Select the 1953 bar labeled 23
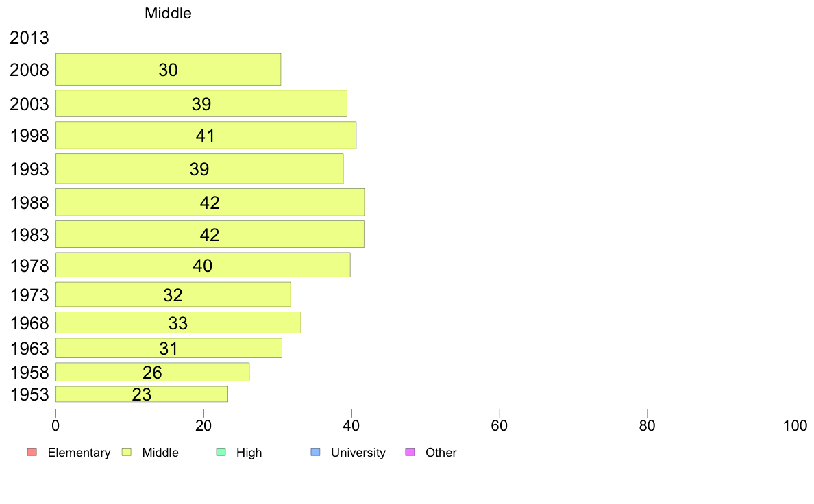 [142, 394]
